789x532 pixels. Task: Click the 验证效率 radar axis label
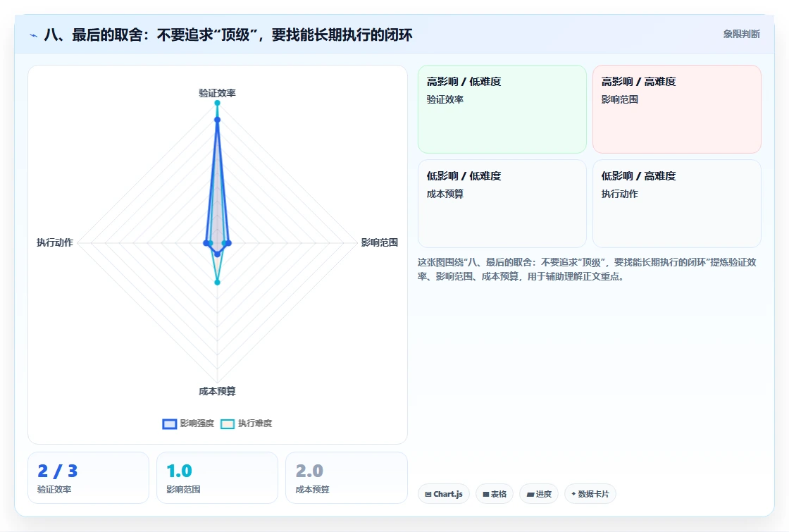click(217, 93)
